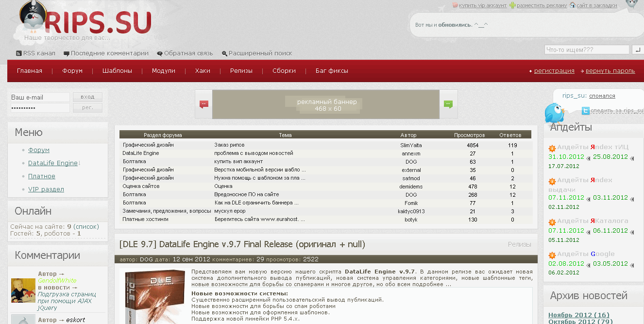Click the gear icon beside Апдейты Google

coord(552,255)
